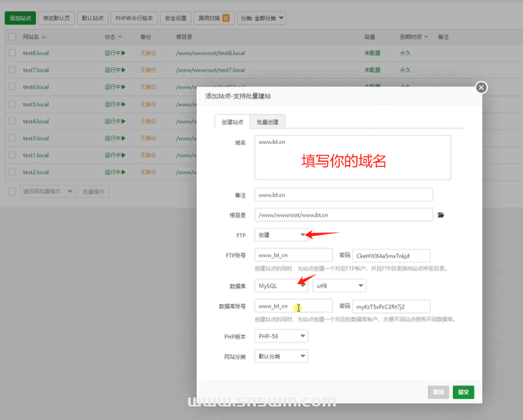Click 无备份 link for test2.local
This screenshot has height=420, width=523.
coord(148,173)
